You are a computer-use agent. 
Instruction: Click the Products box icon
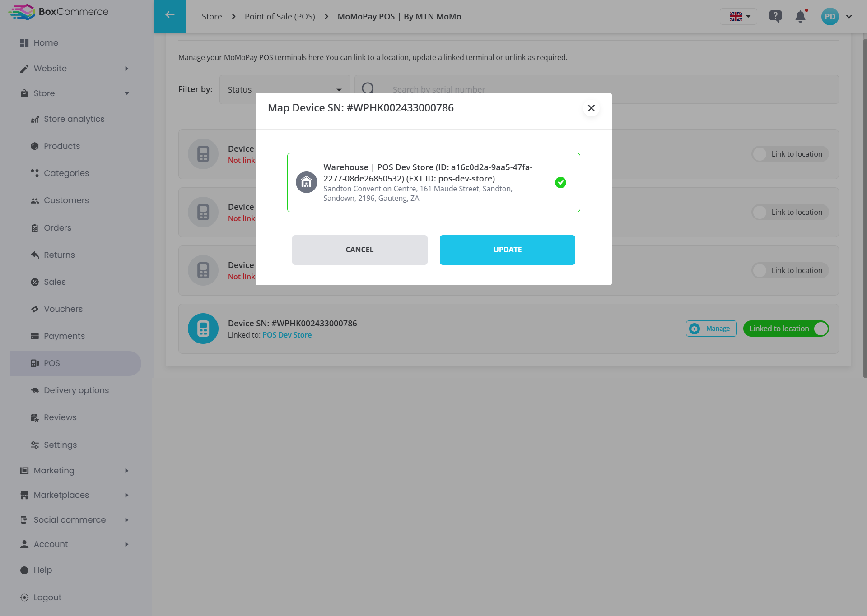coord(35,146)
